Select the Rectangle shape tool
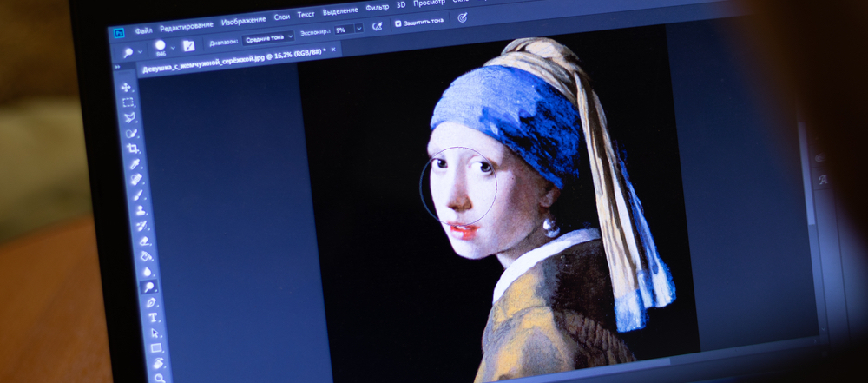This screenshot has width=868, height=383. pos(156,348)
